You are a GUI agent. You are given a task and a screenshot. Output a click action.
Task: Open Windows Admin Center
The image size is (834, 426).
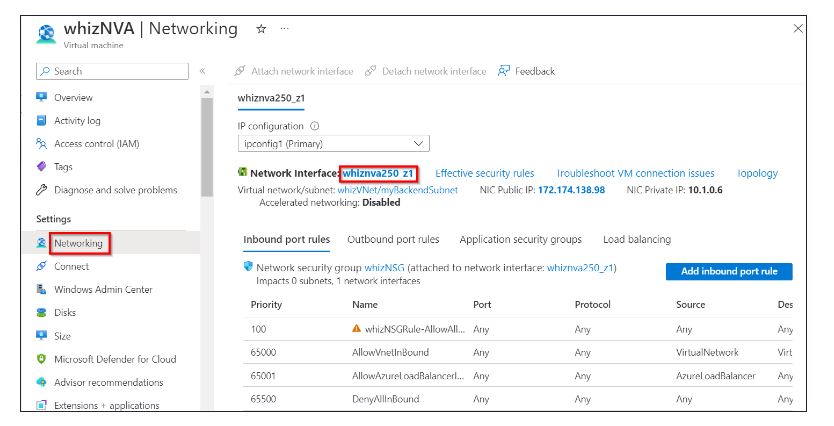103,289
